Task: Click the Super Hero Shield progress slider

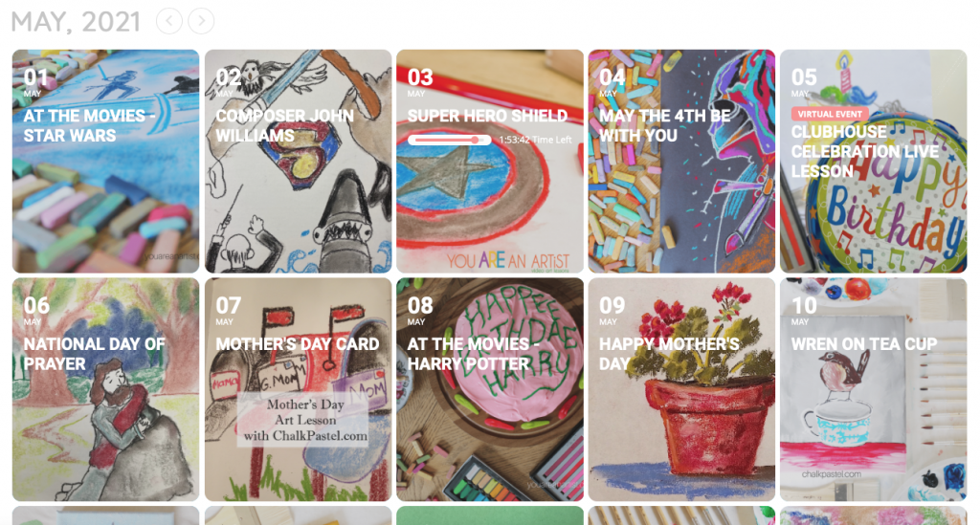Action: pyautogui.click(x=450, y=140)
